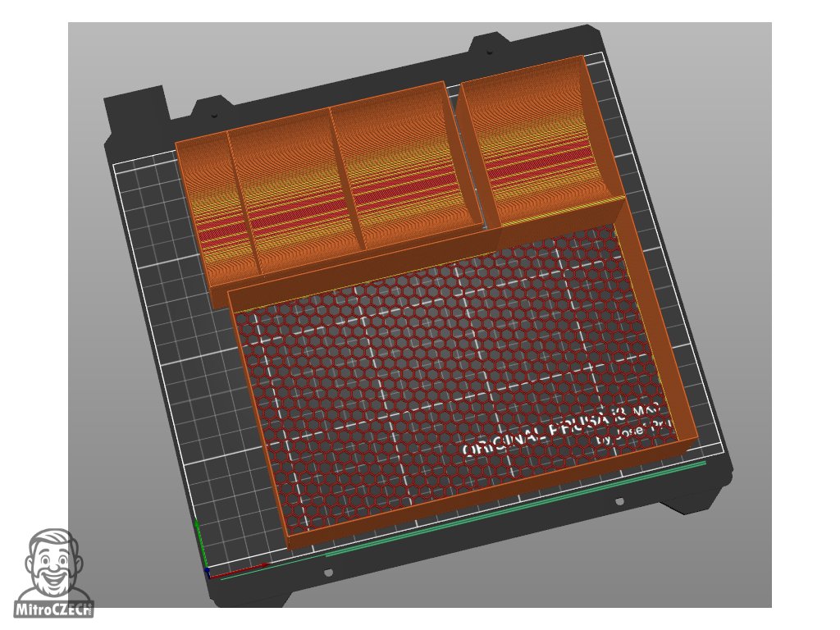Click the XYZ axis origin gizmo
The height and width of the screenshot is (630, 840).
209,572
